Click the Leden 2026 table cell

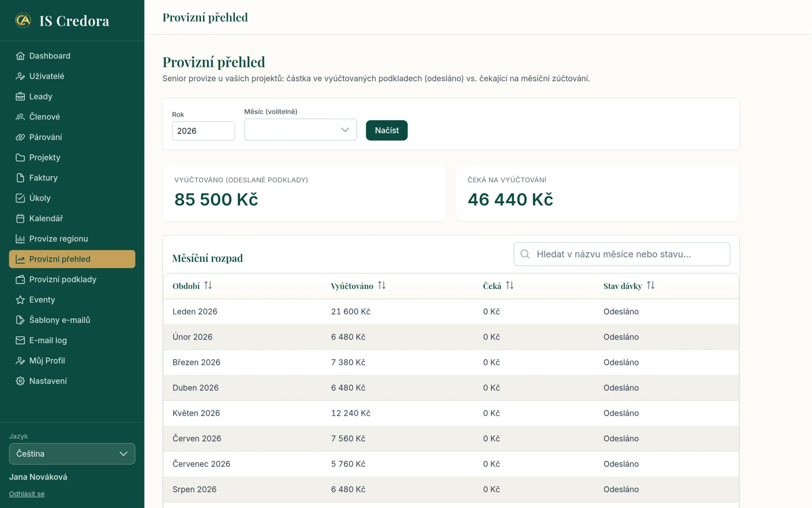pos(195,312)
